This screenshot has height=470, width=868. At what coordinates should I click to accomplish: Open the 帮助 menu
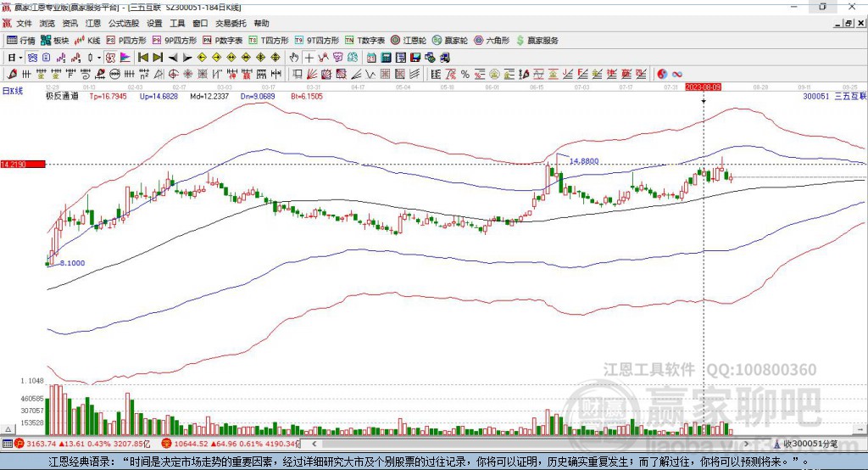261,23
